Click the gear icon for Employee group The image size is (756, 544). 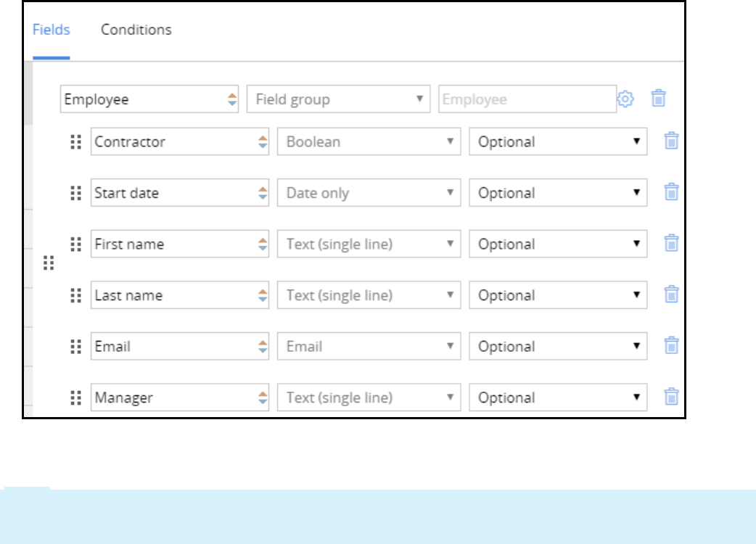click(625, 99)
